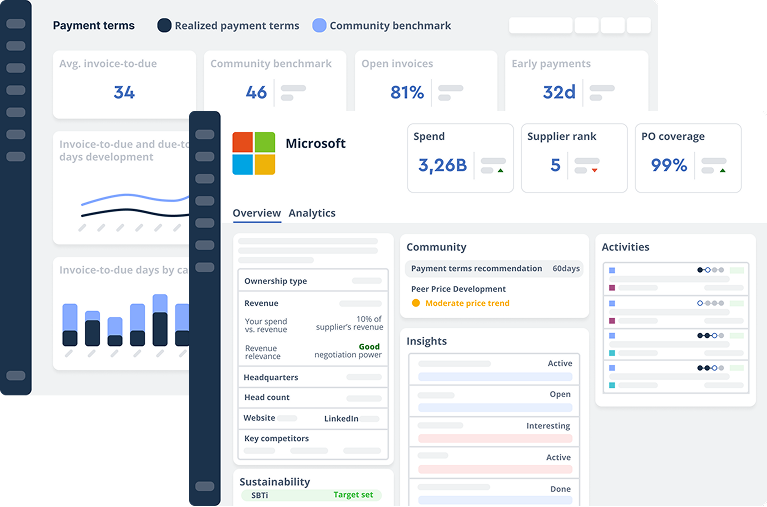
Task: Click the SBTi Target set sustainability badge
Action: point(312,495)
